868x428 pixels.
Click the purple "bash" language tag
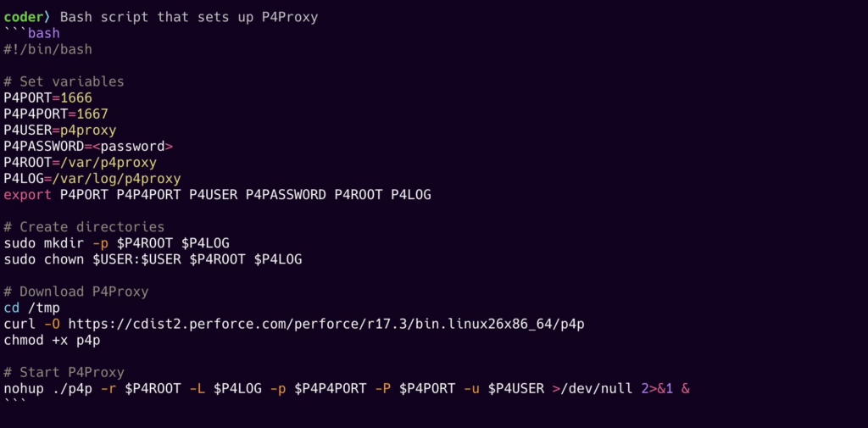44,33
